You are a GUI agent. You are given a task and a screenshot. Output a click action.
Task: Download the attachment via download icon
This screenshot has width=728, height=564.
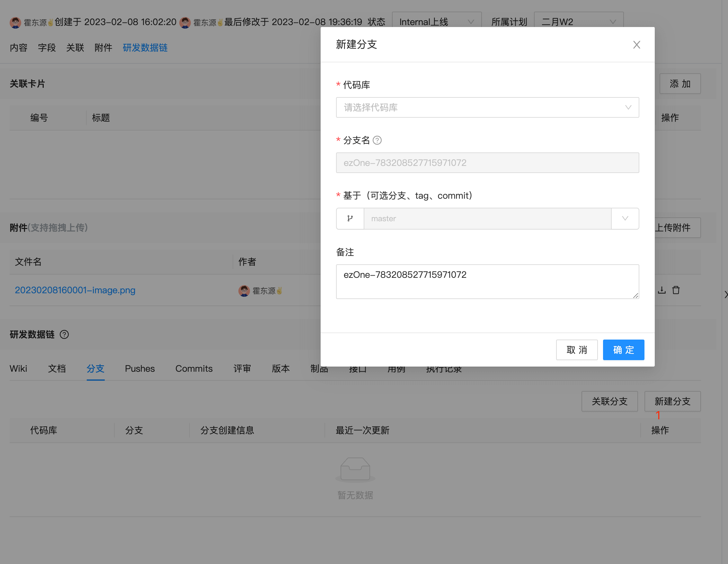(662, 290)
